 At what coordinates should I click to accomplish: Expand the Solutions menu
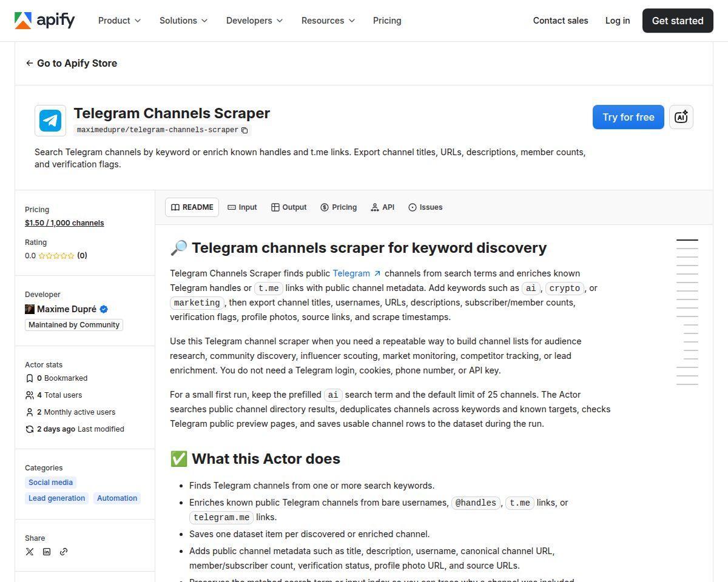click(183, 21)
